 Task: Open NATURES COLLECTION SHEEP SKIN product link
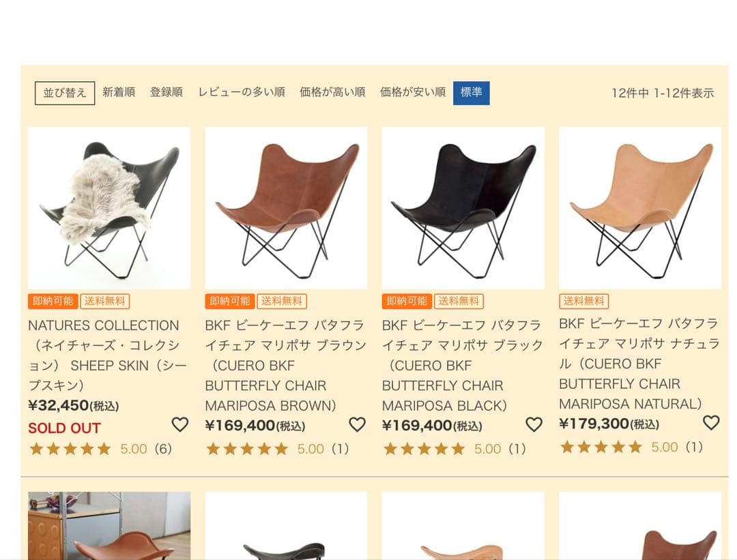point(108,355)
